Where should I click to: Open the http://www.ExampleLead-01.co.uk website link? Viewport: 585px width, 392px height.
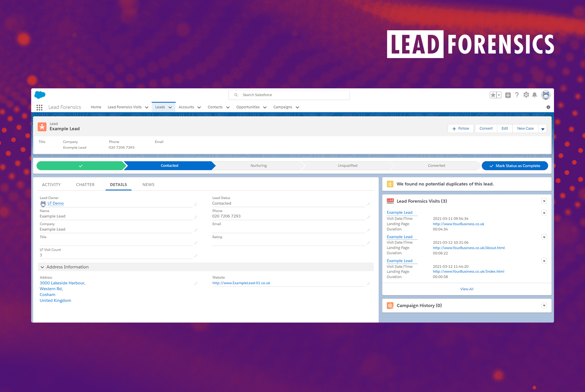pos(241,283)
